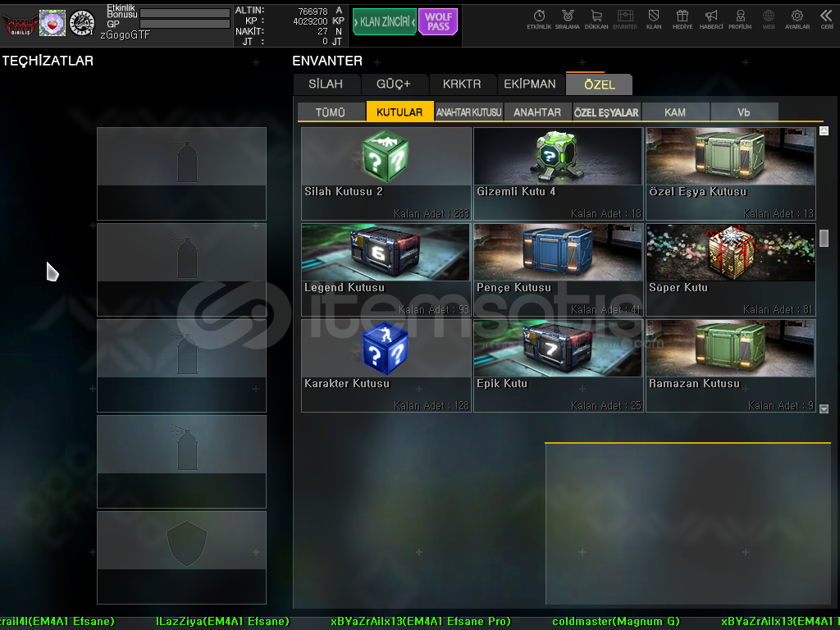Click the inventory scrollbar down arrow
Screen dimensions: 840x630
tap(824, 409)
